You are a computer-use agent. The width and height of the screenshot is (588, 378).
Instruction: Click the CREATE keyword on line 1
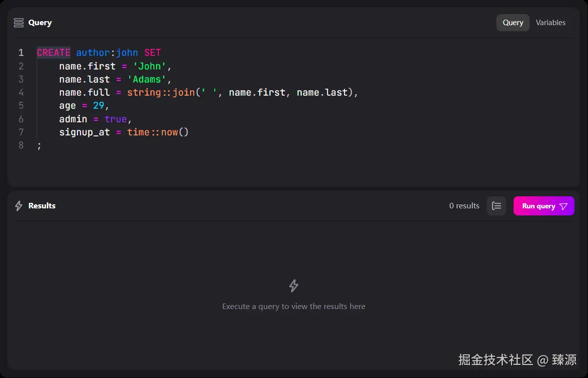pos(53,53)
